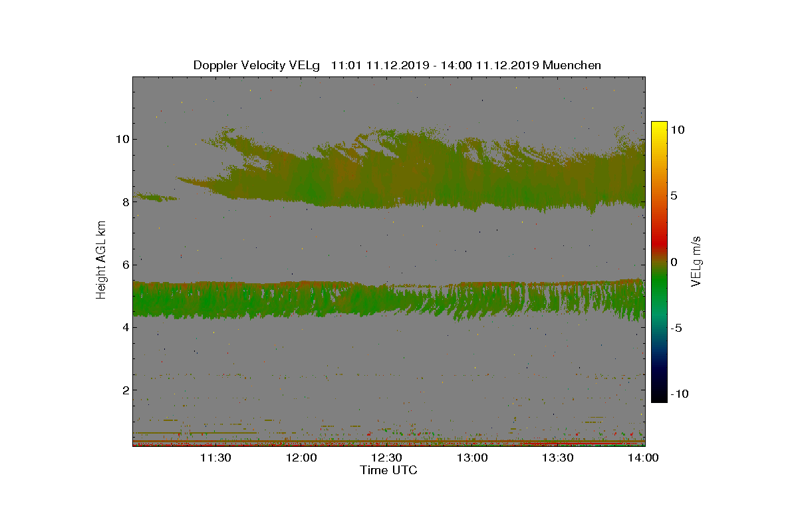The image size is (798, 532).
Task: Click the 13:00 time tick label
Action: (472, 458)
